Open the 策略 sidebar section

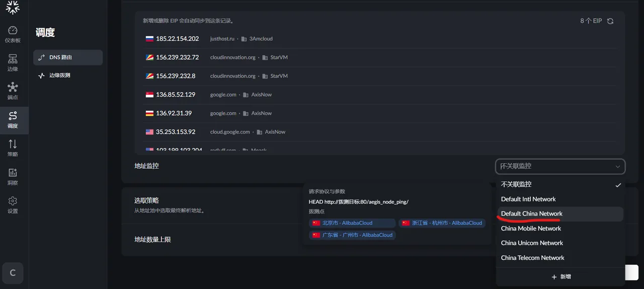[x=13, y=148]
